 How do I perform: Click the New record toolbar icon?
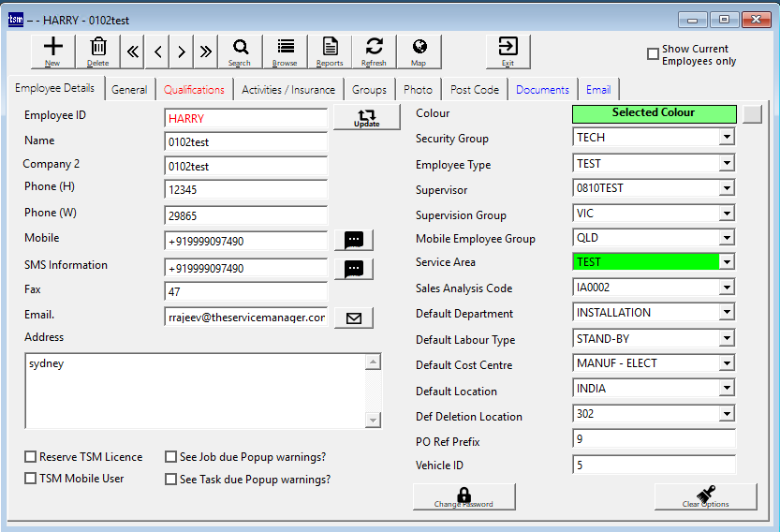click(52, 52)
